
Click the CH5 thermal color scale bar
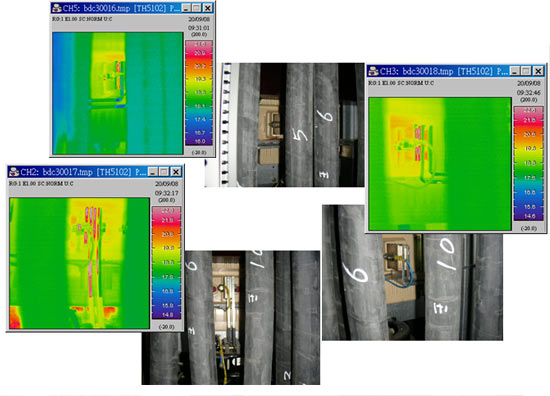click(199, 93)
